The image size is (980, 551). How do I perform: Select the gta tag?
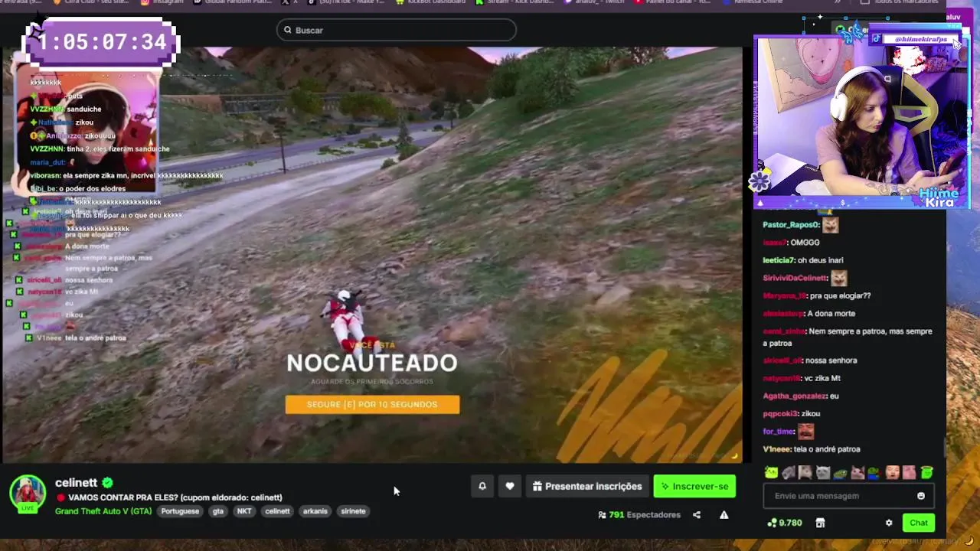tap(218, 511)
